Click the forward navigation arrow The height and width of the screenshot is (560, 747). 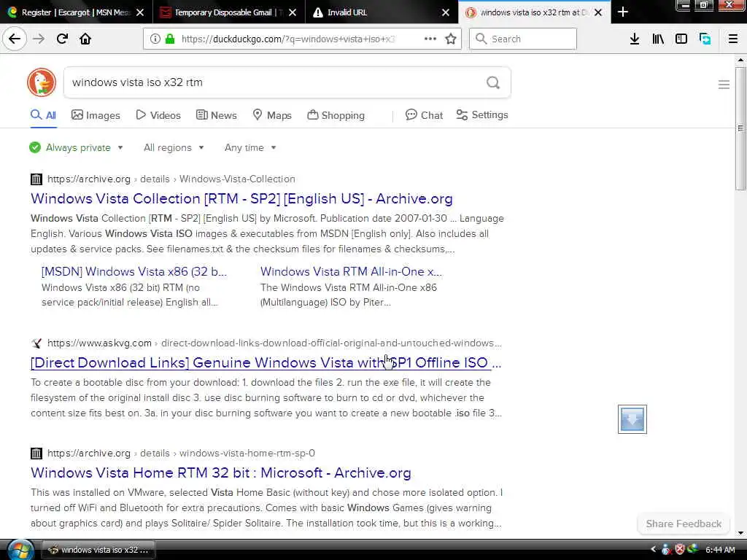[x=39, y=39]
